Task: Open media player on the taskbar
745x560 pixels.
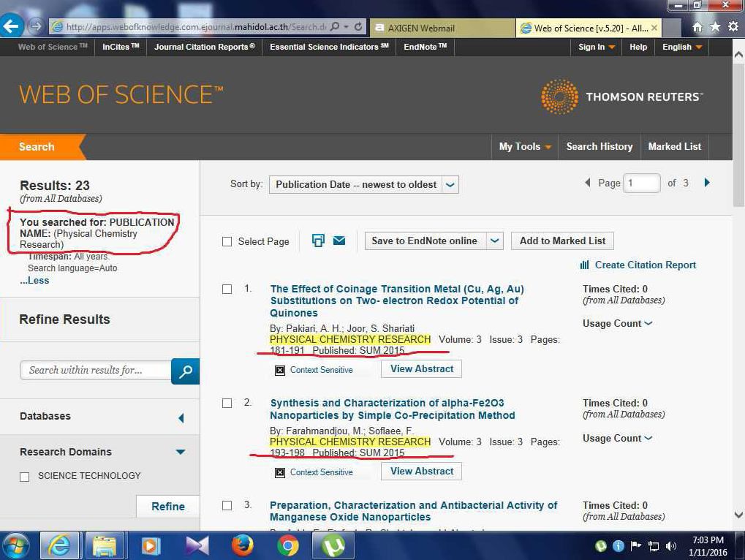Action: [151, 546]
